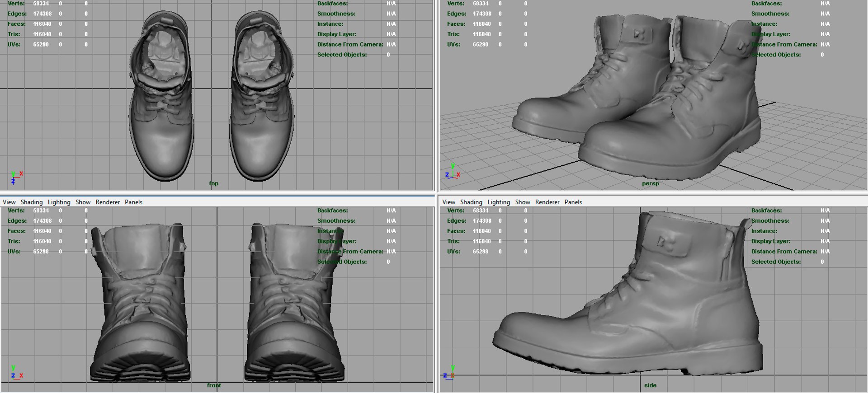
Task: Open the Shading menu in the side panel
Action: [471, 202]
